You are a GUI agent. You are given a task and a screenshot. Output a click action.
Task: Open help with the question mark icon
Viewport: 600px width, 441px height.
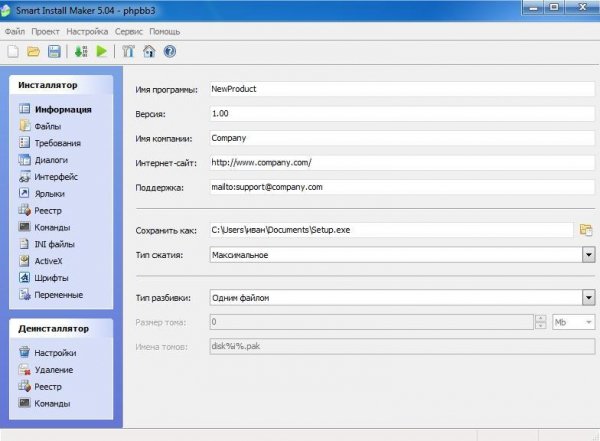click(x=170, y=51)
